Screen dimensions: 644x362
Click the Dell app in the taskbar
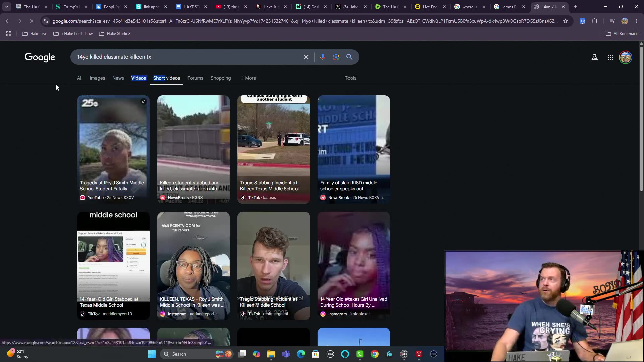(330, 354)
